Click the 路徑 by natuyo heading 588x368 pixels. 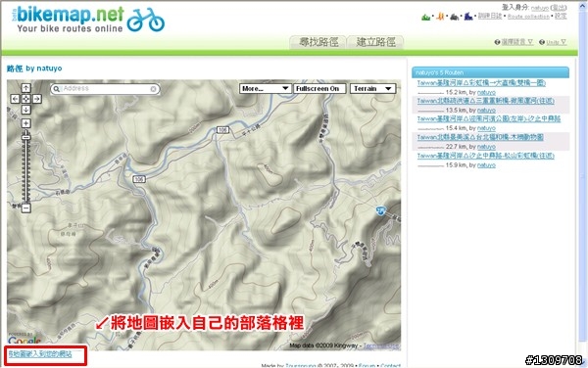tap(34, 69)
